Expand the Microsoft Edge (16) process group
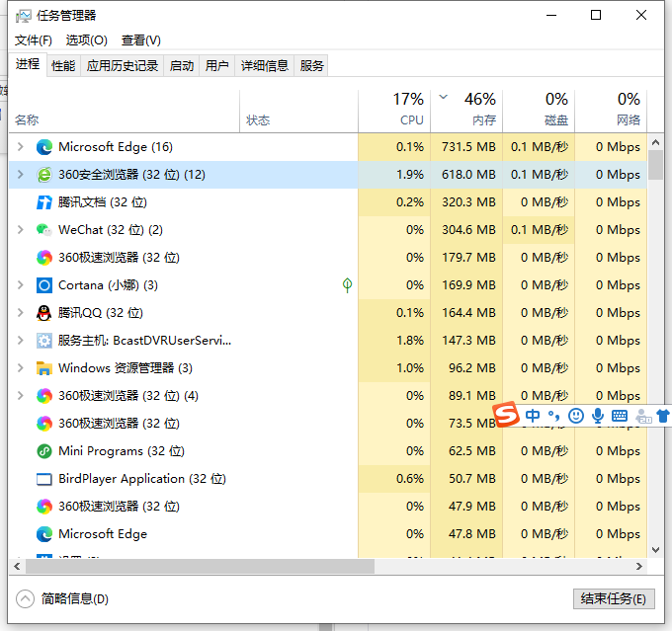 pos(21,147)
